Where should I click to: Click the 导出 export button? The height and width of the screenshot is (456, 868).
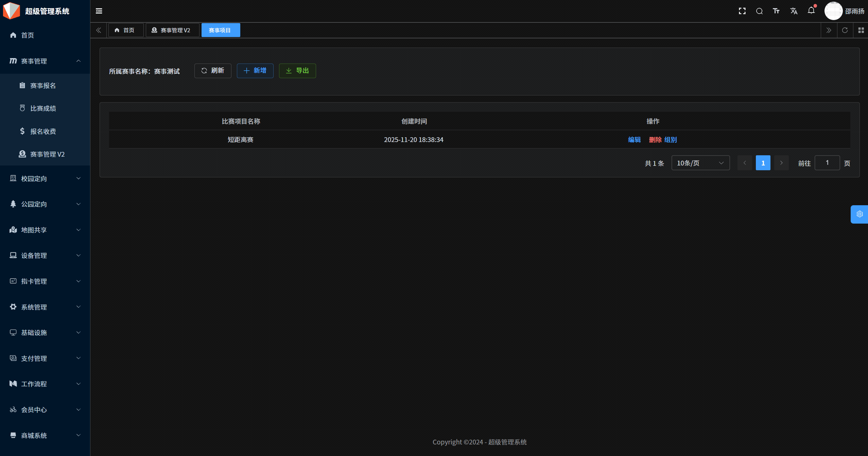[x=297, y=71]
